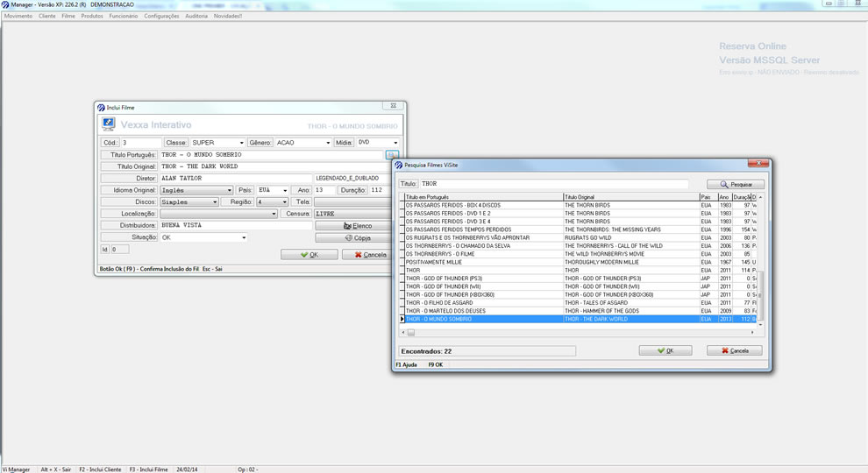The height and width of the screenshot is (473, 868).
Task: Click OK checkmark in Inclui Filme dialog
Action: (309, 255)
